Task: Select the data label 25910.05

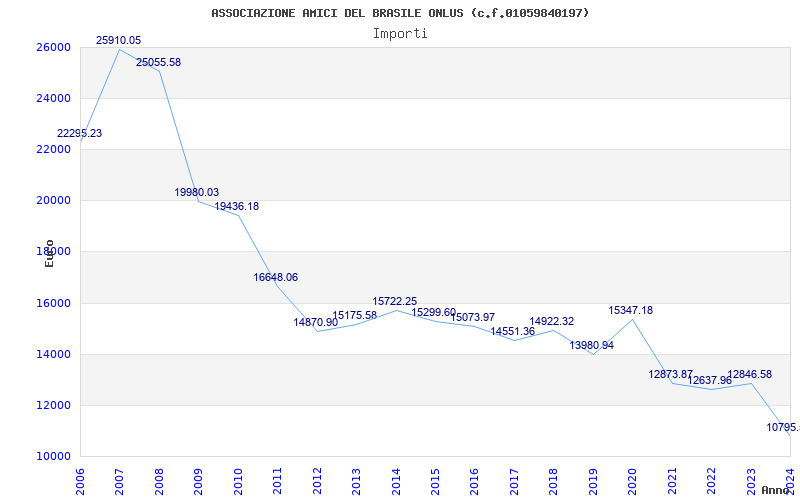Action: [x=118, y=40]
